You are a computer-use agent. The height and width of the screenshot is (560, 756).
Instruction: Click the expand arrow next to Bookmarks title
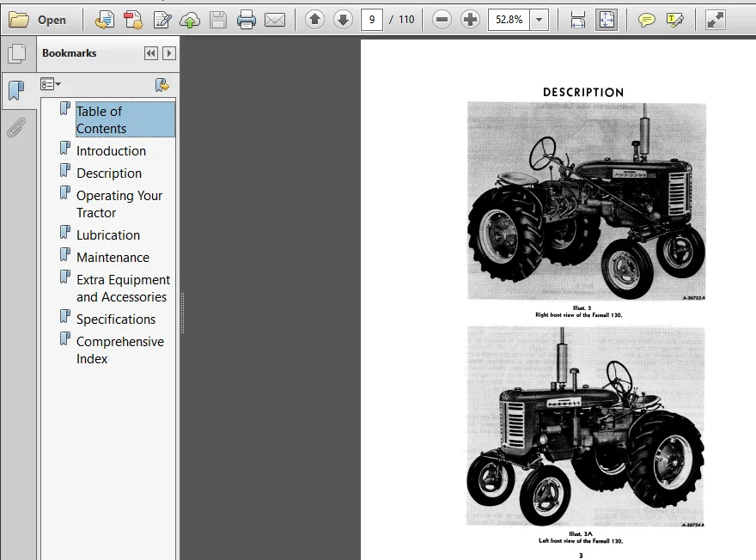[x=168, y=53]
